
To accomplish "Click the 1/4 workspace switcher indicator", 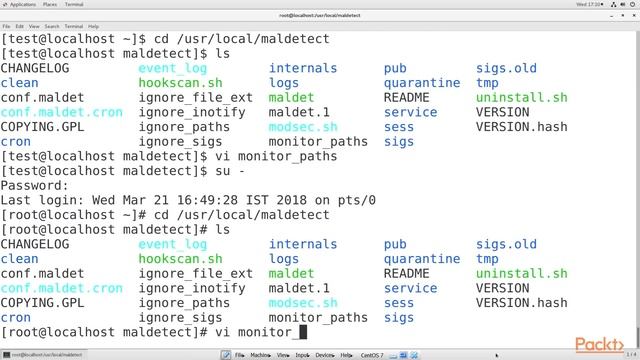I will [631, 354].
